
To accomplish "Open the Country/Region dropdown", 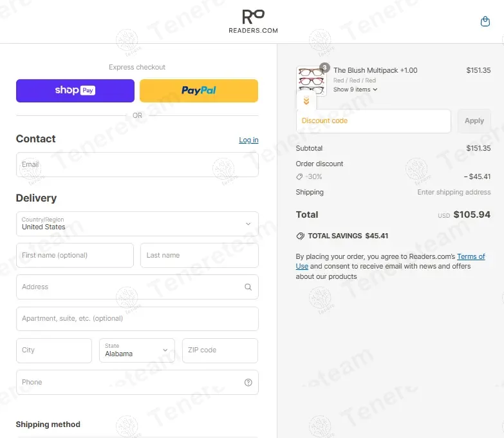I will 137,224.
